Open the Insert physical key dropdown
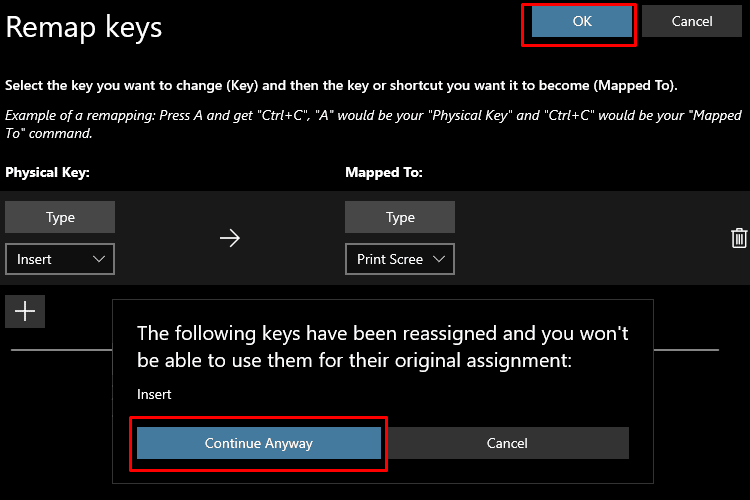This screenshot has width=750, height=500. (60, 259)
